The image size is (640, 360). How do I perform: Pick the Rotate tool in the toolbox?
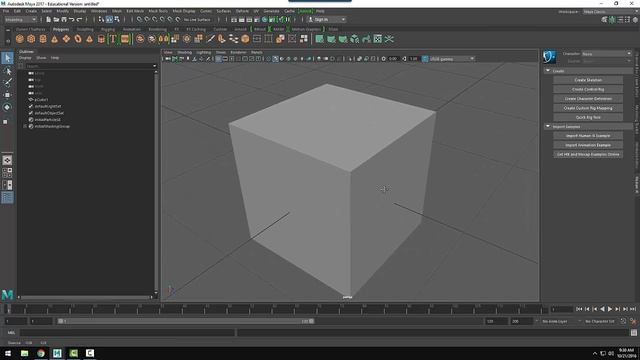point(7,107)
